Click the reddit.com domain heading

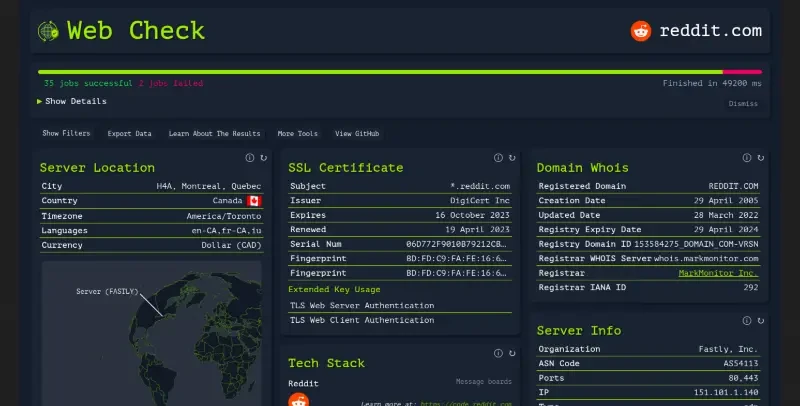coord(710,31)
